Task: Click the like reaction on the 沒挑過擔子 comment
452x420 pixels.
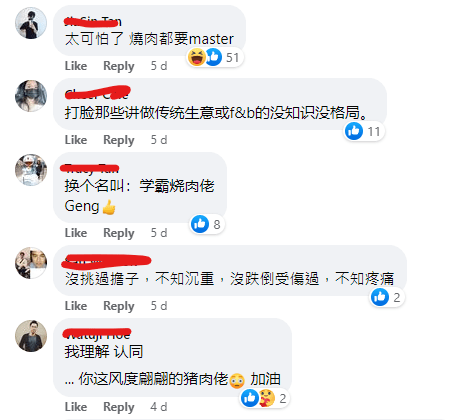Action: point(380,297)
